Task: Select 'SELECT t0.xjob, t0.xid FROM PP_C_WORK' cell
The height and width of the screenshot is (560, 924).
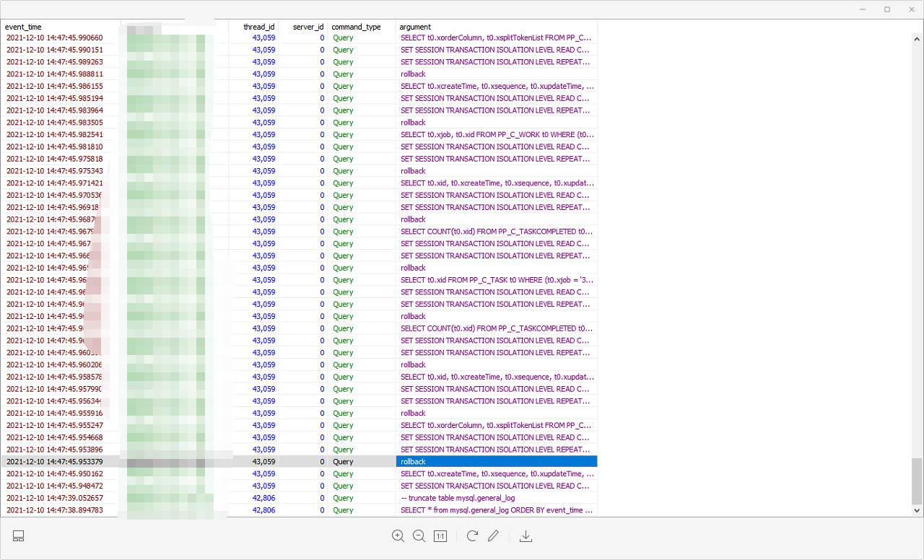Action: pos(497,134)
